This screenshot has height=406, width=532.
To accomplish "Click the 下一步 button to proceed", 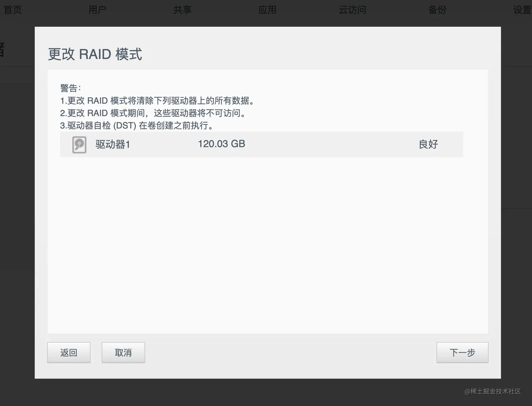I will point(462,352).
